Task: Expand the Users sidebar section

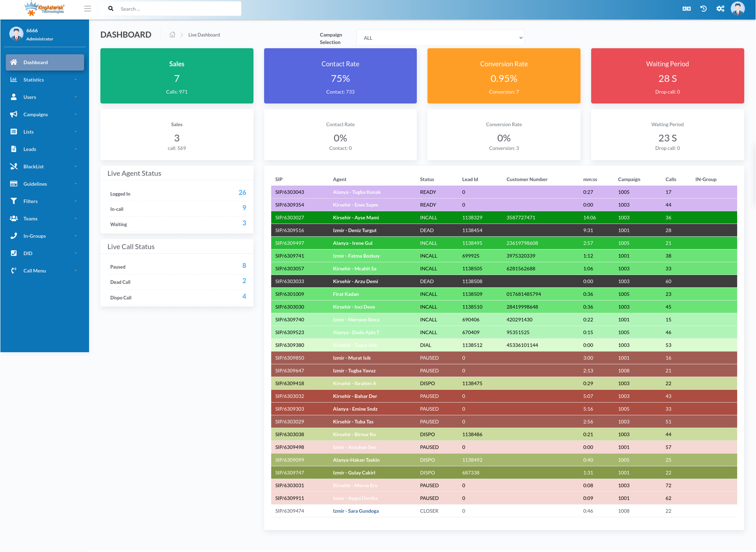Action: (x=30, y=97)
